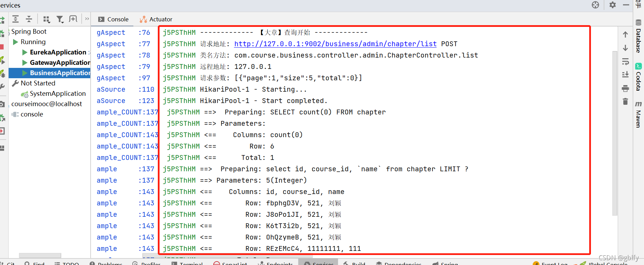This screenshot has width=644, height=265.
Task: Open the Event Log bottom tab
Action: click(550, 263)
